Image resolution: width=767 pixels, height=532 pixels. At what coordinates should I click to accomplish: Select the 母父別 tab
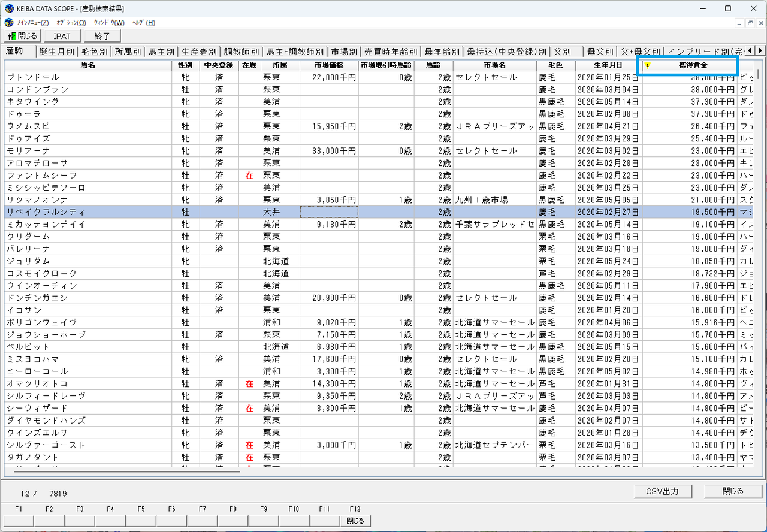point(600,52)
